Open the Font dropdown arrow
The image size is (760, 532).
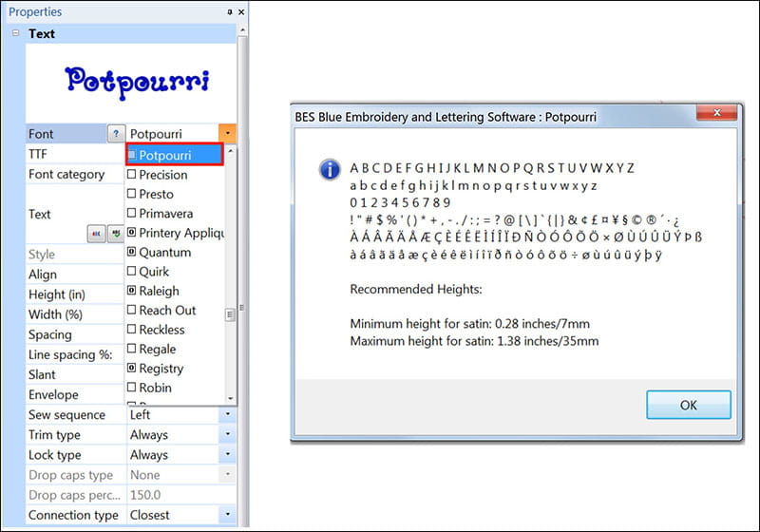tap(228, 135)
